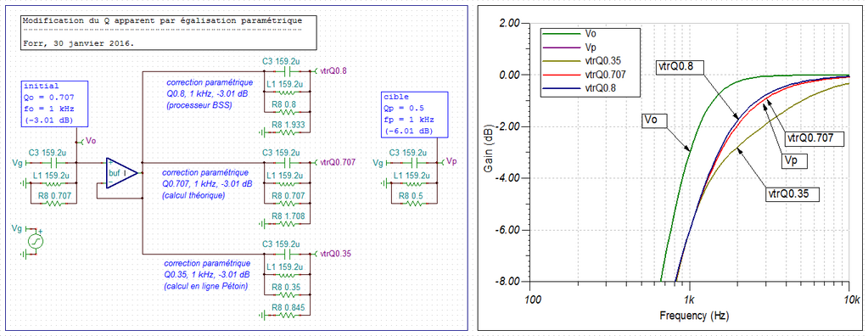Click the resistor symbol under 'R8 0.35'
Image resolution: width=868 pixels, height=336 pixels.
click(x=288, y=295)
